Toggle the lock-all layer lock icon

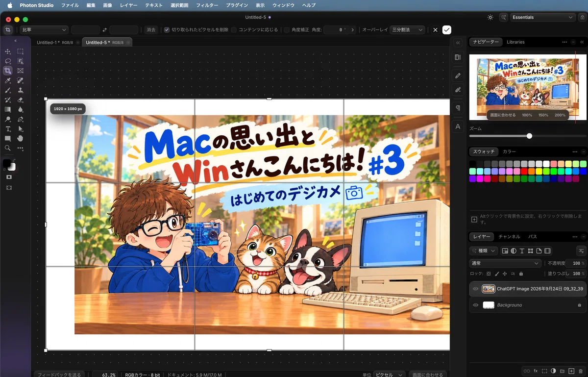[521, 274]
